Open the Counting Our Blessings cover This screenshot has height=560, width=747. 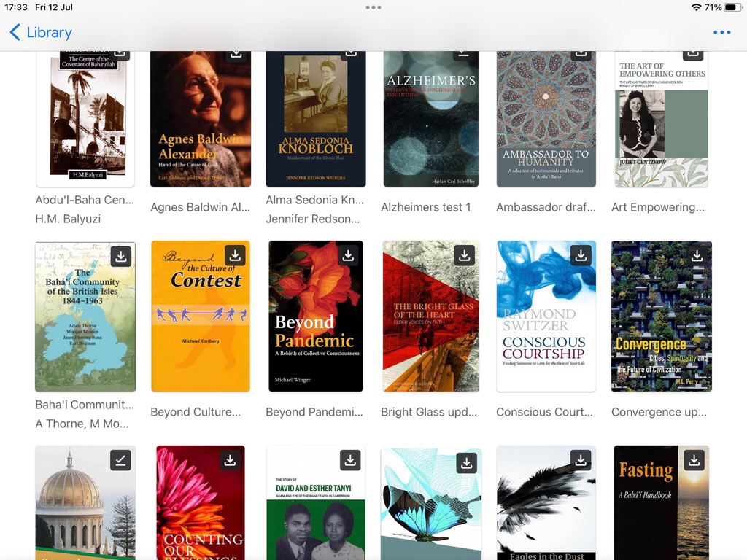tap(201, 502)
